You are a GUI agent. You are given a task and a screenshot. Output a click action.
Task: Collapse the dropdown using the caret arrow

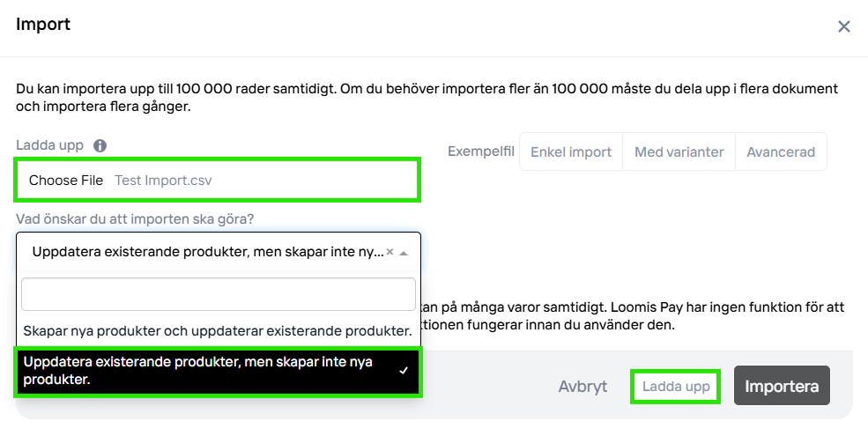[404, 253]
